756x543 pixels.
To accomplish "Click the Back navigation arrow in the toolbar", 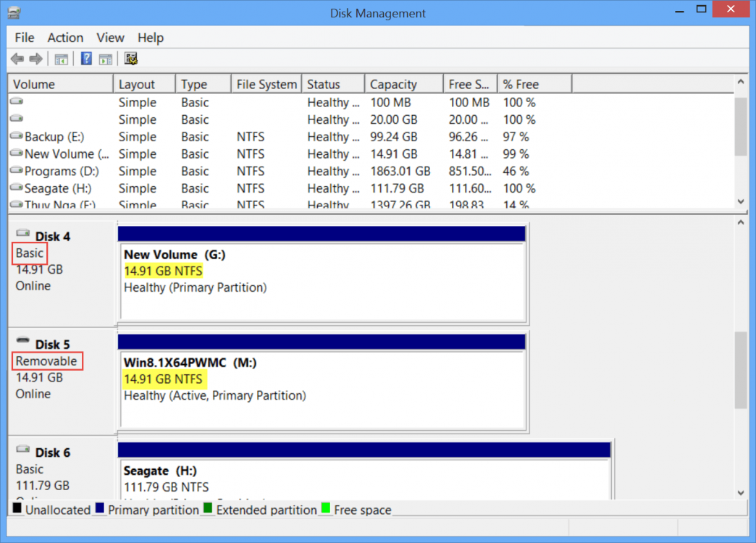I will point(17,59).
